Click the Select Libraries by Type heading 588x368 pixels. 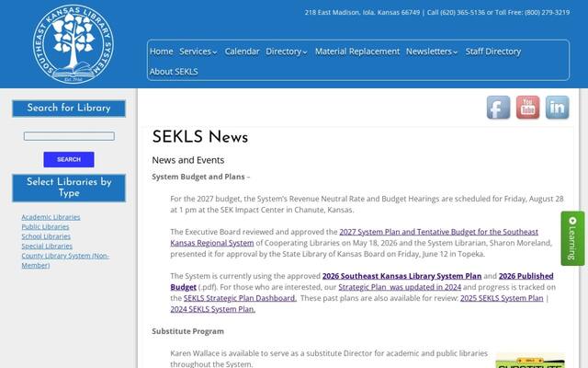pos(69,188)
